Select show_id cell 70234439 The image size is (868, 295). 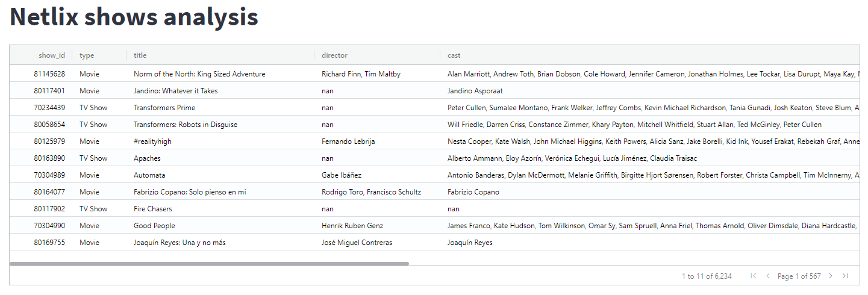(x=49, y=108)
